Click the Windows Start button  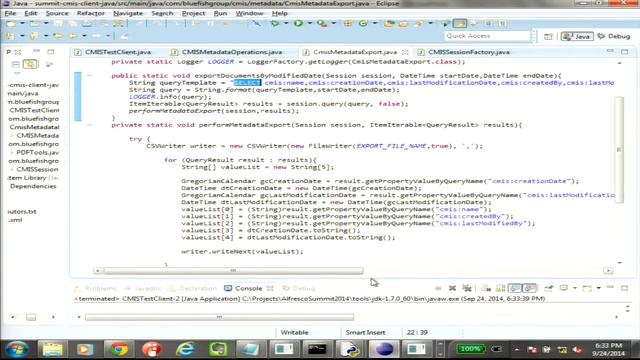pyautogui.click(x=17, y=349)
